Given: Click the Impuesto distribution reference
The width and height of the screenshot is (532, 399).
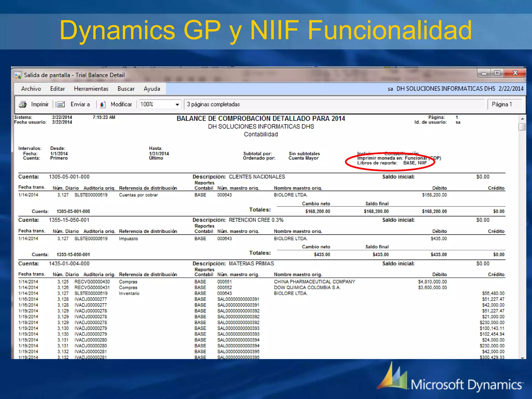Looking at the screenshot, I should point(129,238).
